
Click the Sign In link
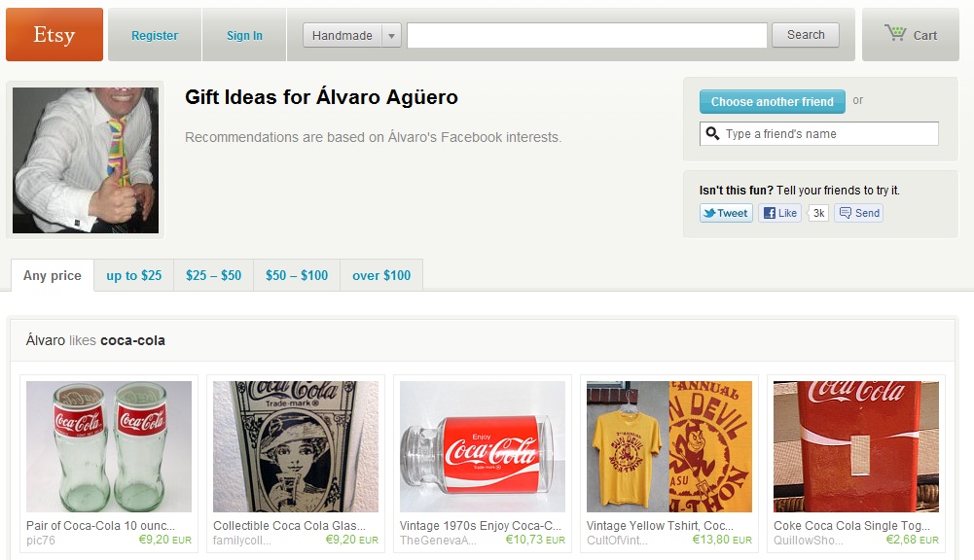(x=244, y=35)
